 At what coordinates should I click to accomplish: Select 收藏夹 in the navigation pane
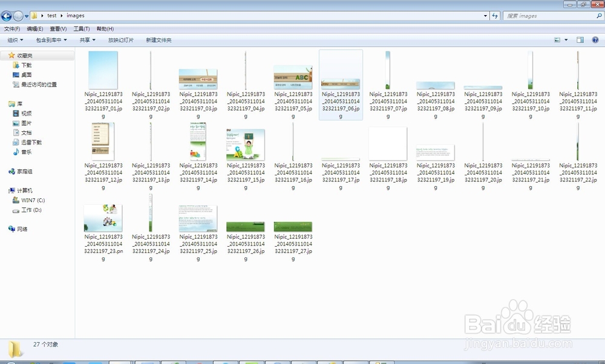(25, 56)
